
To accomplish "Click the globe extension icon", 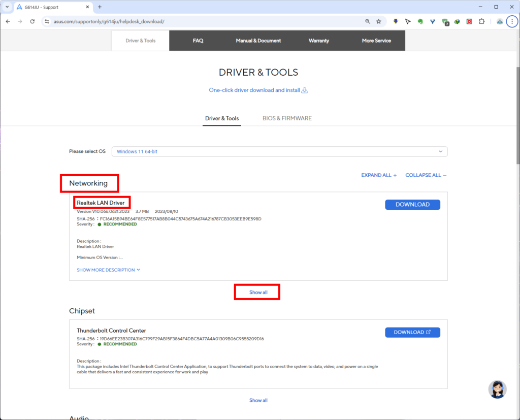I will point(457,21).
